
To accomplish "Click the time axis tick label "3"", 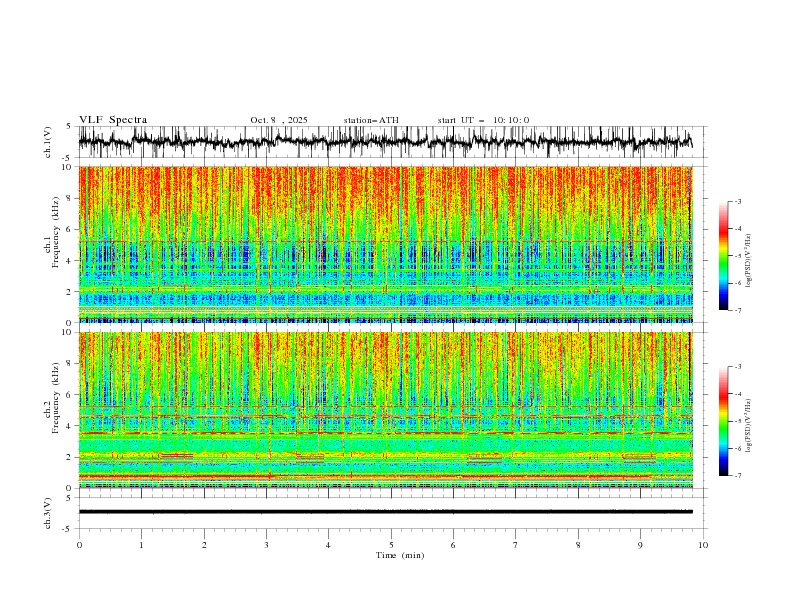I will [266, 545].
